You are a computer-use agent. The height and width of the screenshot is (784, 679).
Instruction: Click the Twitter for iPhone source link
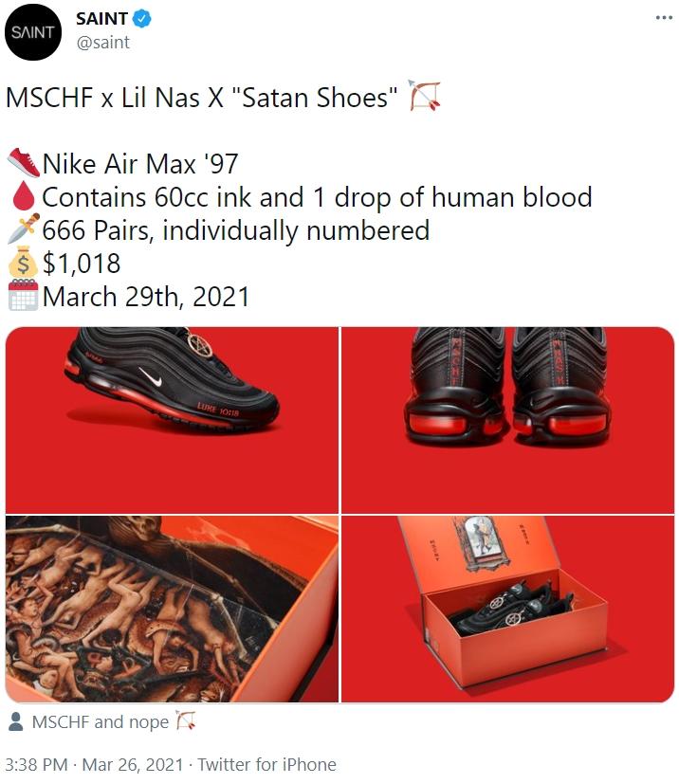click(x=266, y=764)
